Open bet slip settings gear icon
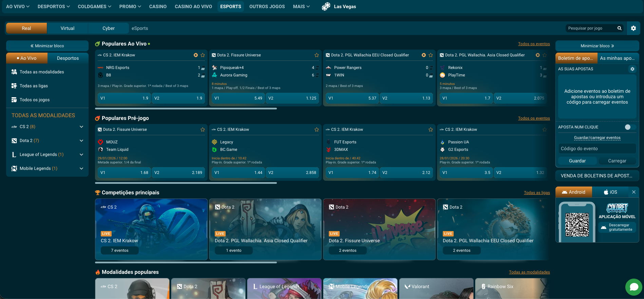 coord(632,69)
